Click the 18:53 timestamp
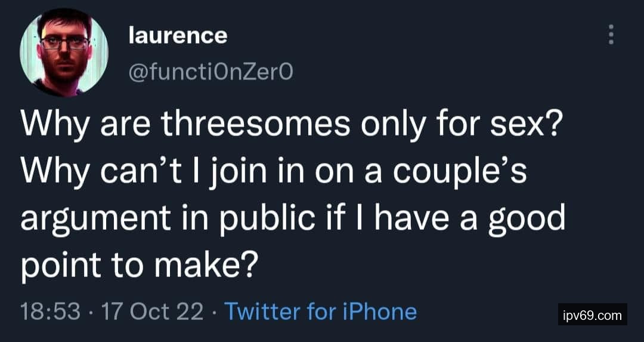The height and width of the screenshot is (342, 644). (50, 311)
